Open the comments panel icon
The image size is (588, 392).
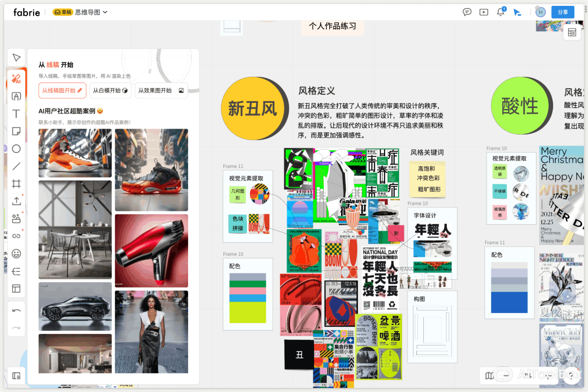[467, 12]
